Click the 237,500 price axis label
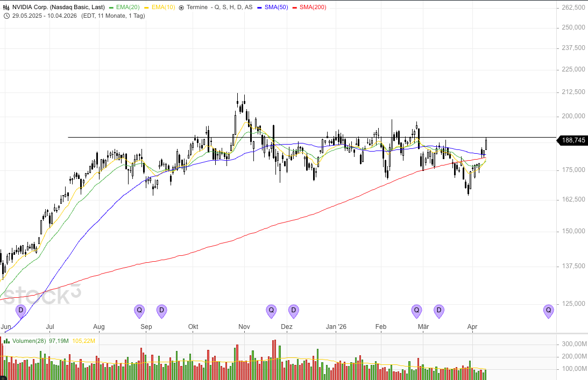588x380 pixels. pos(573,48)
